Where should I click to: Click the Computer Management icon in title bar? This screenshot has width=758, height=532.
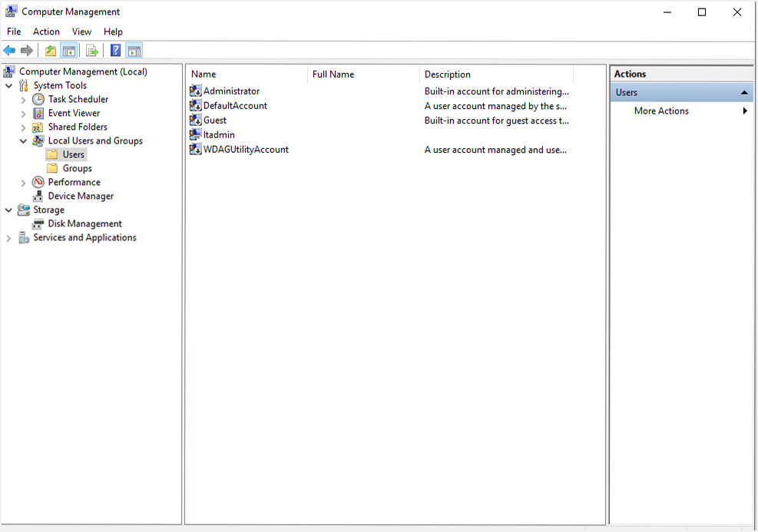9,11
